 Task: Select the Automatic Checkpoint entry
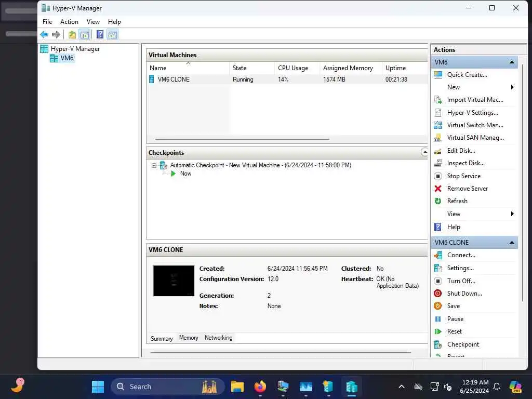tap(260, 165)
